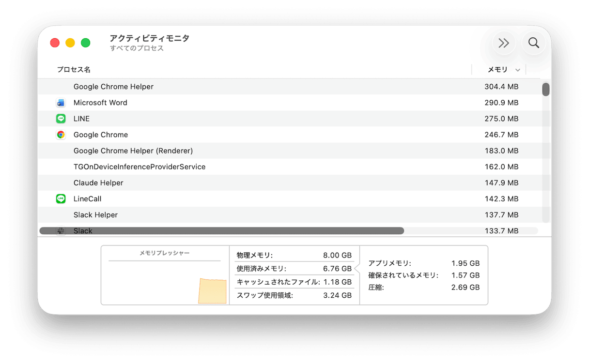The height and width of the screenshot is (364, 589).
Task: Zoom window with green button
Action: tap(86, 43)
